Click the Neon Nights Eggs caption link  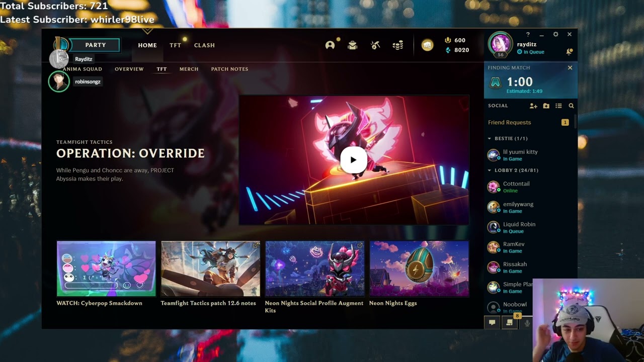coord(393,303)
